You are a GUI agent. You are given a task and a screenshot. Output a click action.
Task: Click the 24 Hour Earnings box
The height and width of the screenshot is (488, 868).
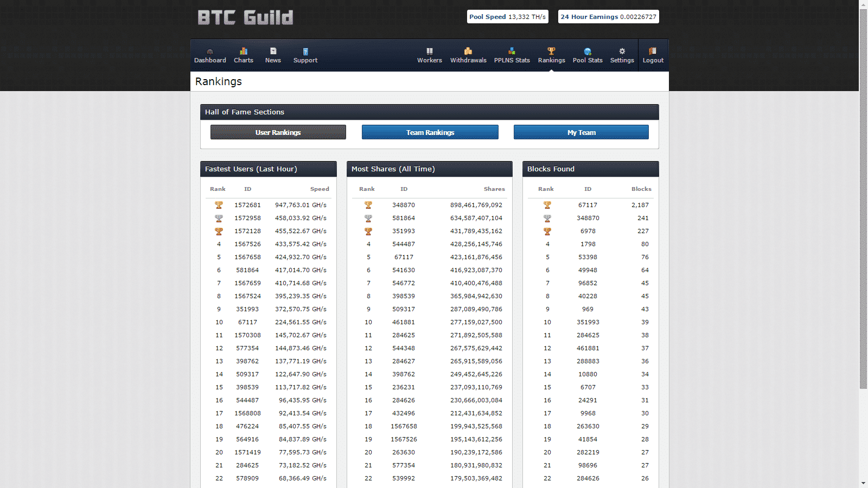tap(609, 17)
